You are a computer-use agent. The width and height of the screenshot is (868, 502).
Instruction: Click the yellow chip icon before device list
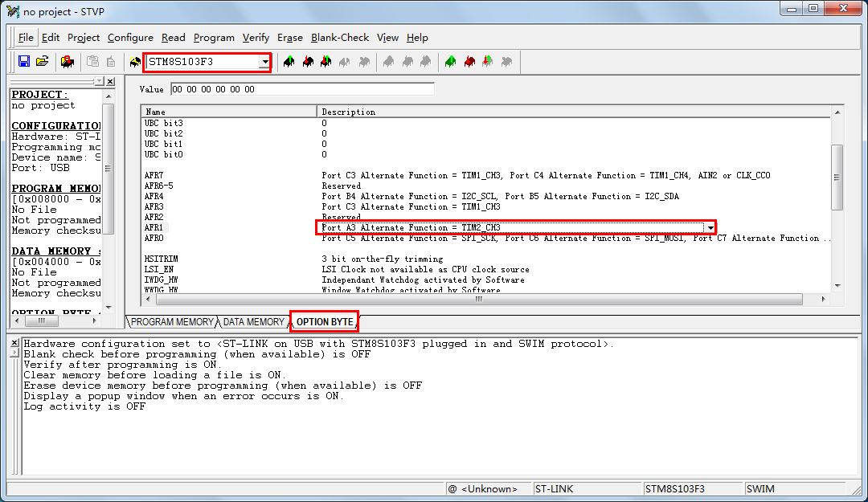coord(135,62)
